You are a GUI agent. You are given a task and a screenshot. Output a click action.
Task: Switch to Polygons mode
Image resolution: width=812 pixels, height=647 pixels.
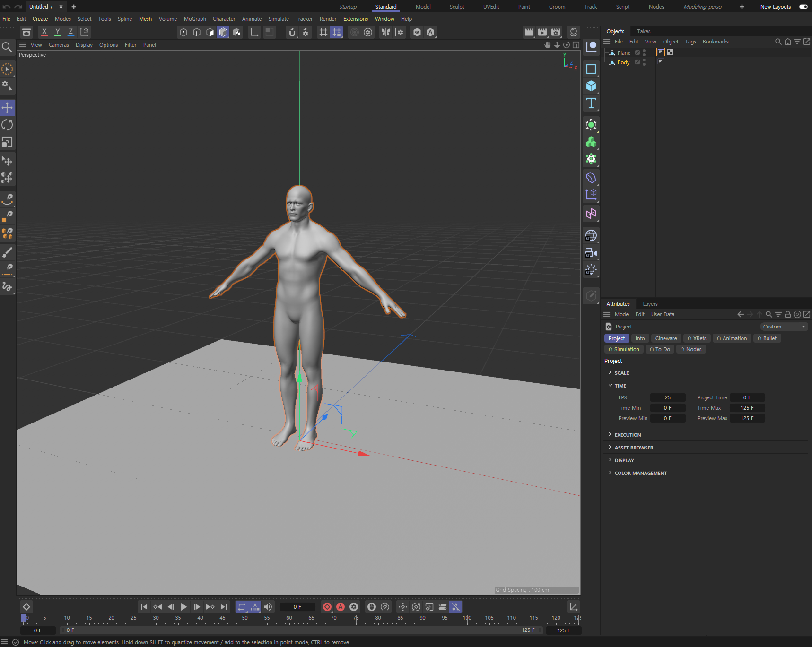(x=210, y=32)
